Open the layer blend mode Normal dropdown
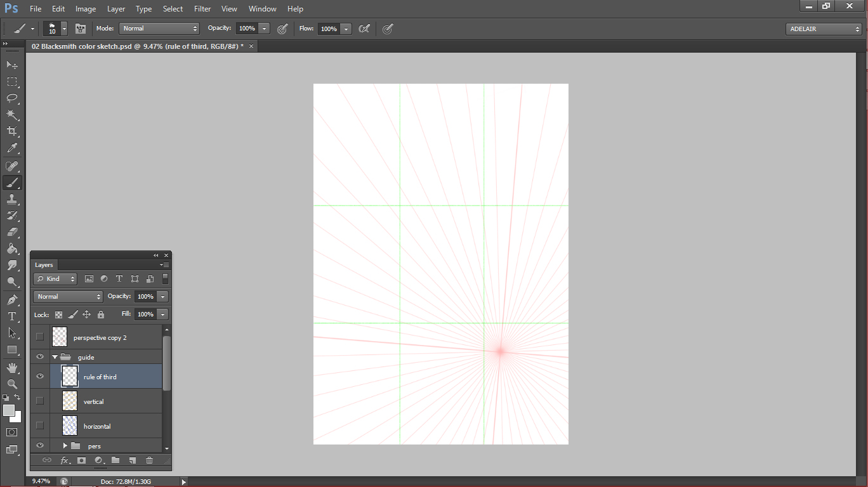This screenshot has height=487, width=868. (68, 297)
